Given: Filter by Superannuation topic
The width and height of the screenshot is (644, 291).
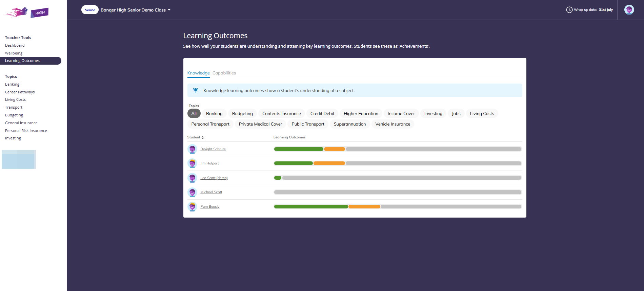Looking at the screenshot, I should click(x=350, y=124).
